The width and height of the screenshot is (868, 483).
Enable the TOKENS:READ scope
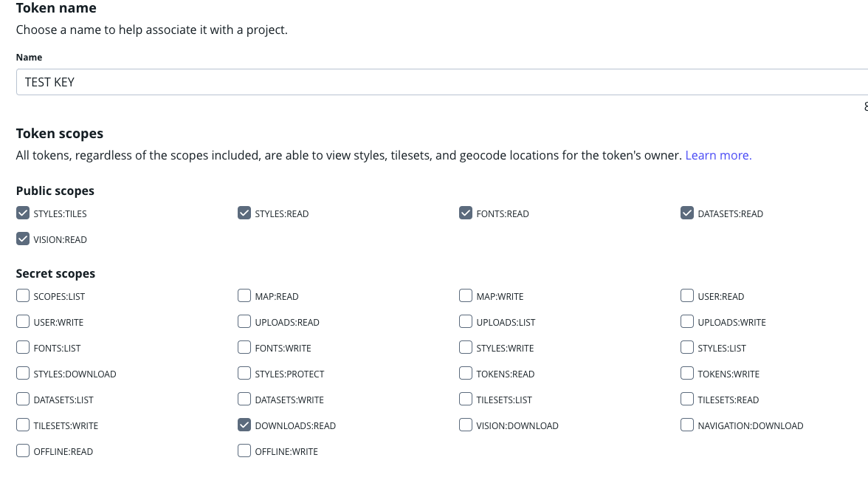pyautogui.click(x=466, y=374)
